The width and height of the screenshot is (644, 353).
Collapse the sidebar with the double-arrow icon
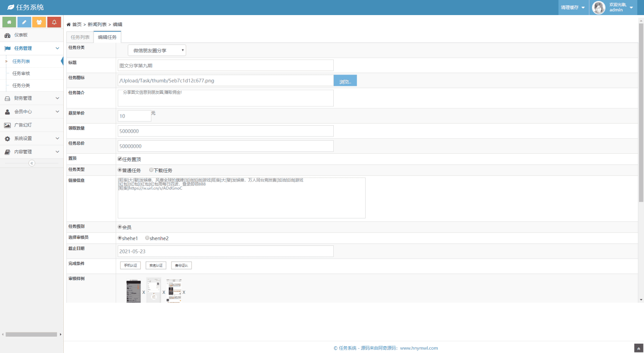pos(32,163)
